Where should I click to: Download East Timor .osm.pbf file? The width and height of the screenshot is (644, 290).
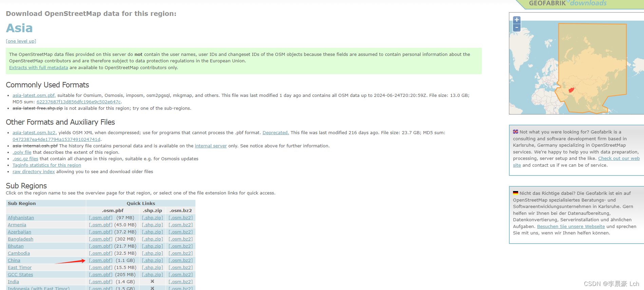[100, 267]
